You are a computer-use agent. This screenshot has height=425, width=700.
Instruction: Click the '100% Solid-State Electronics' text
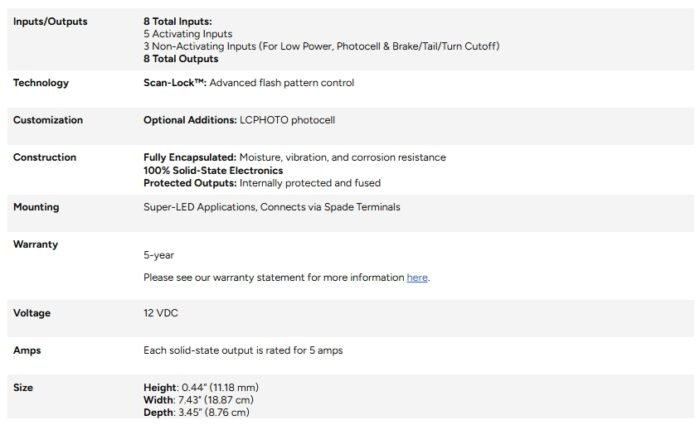(x=205, y=170)
